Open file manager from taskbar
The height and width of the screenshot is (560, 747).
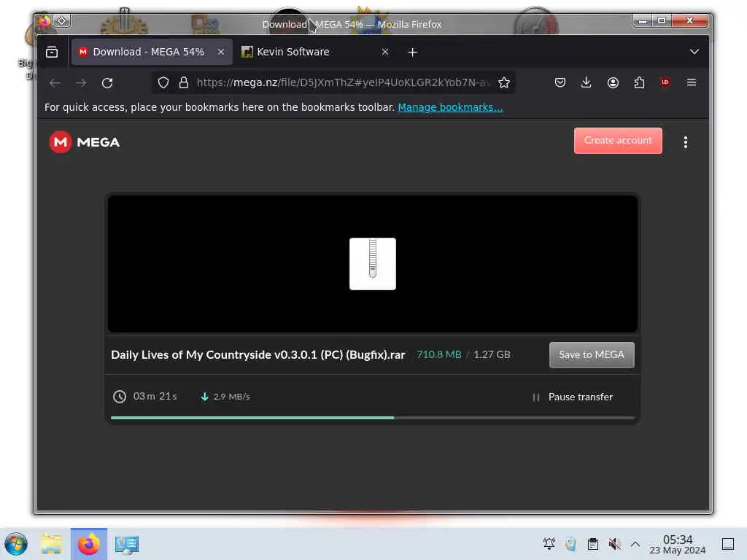(x=51, y=544)
